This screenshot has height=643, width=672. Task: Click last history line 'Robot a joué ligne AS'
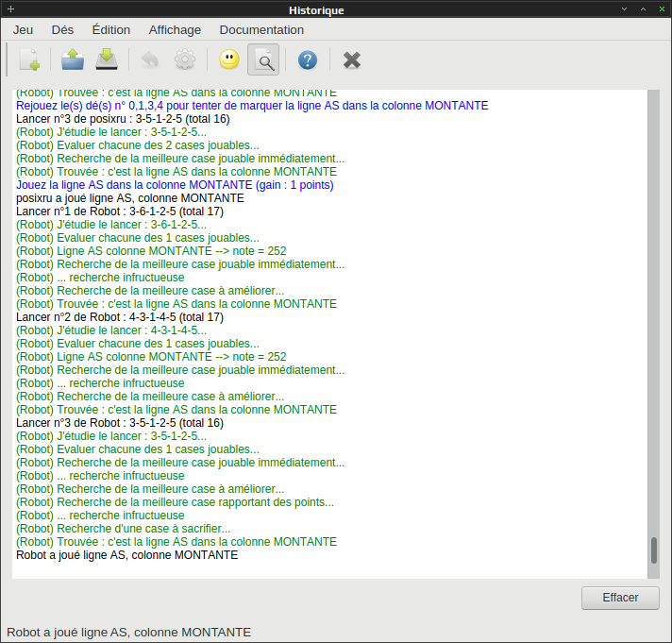(x=126, y=555)
